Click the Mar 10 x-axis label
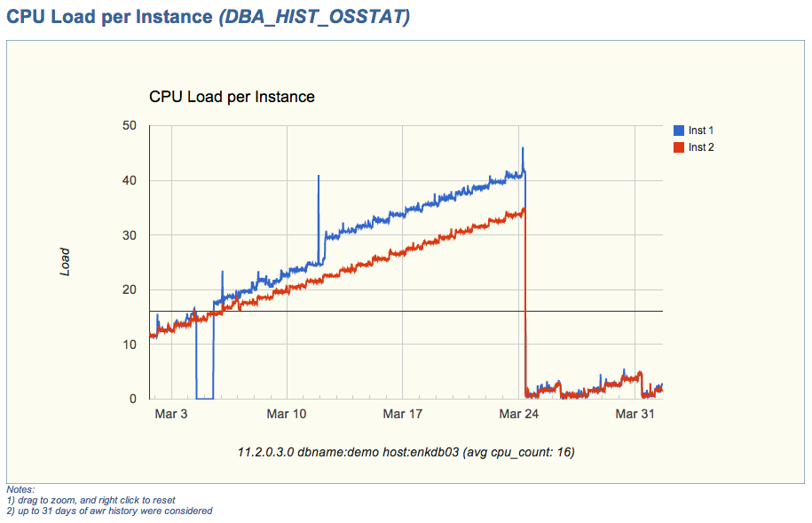 pos(287,414)
